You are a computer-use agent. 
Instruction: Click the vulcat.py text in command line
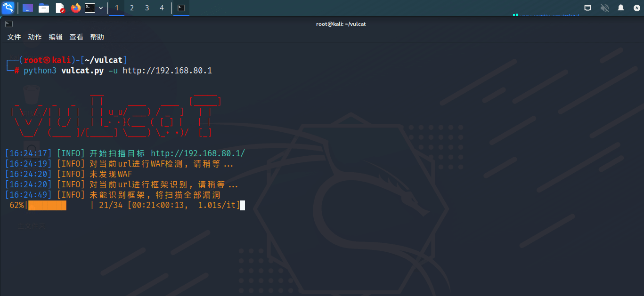coord(82,71)
